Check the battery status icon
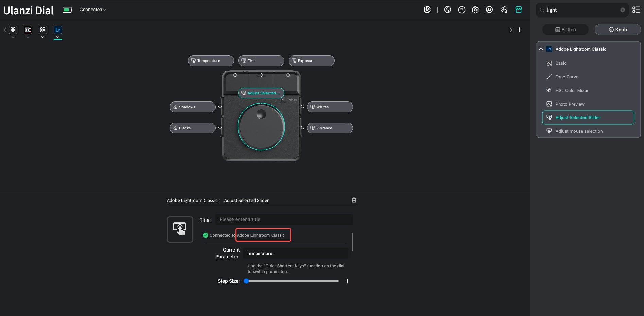 pyautogui.click(x=67, y=10)
